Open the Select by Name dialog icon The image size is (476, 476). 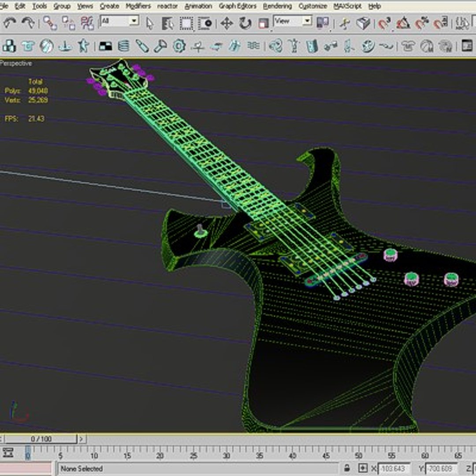167,23
